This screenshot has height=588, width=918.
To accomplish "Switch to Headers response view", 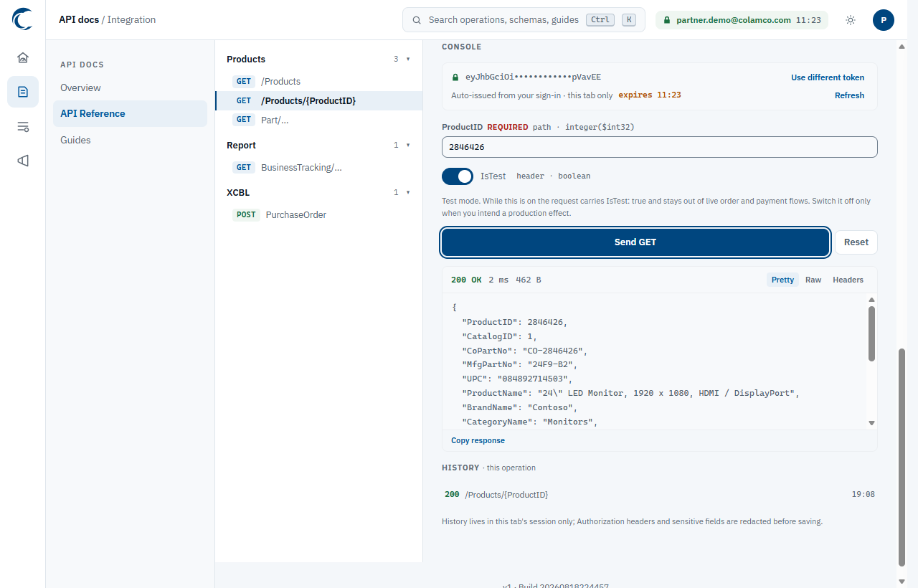I will click(848, 280).
